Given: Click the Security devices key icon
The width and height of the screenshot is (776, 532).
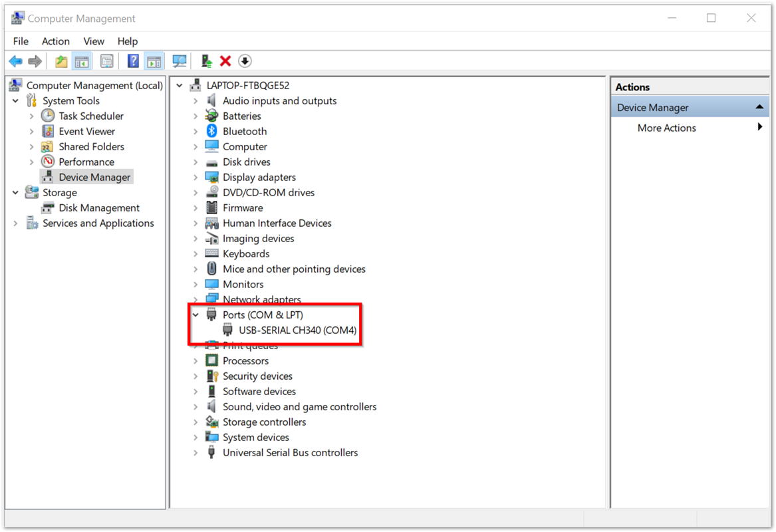Looking at the screenshot, I should point(212,376).
